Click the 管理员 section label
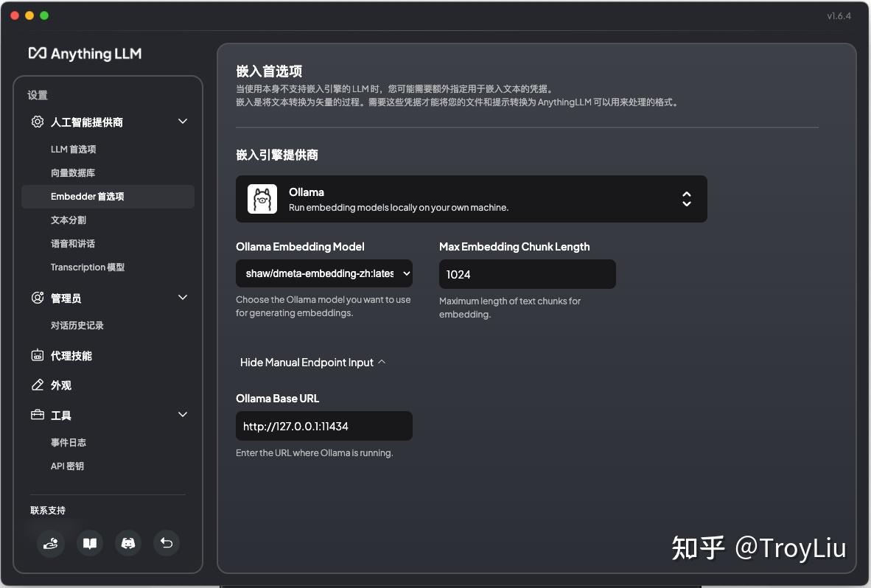871x588 pixels. (x=66, y=298)
